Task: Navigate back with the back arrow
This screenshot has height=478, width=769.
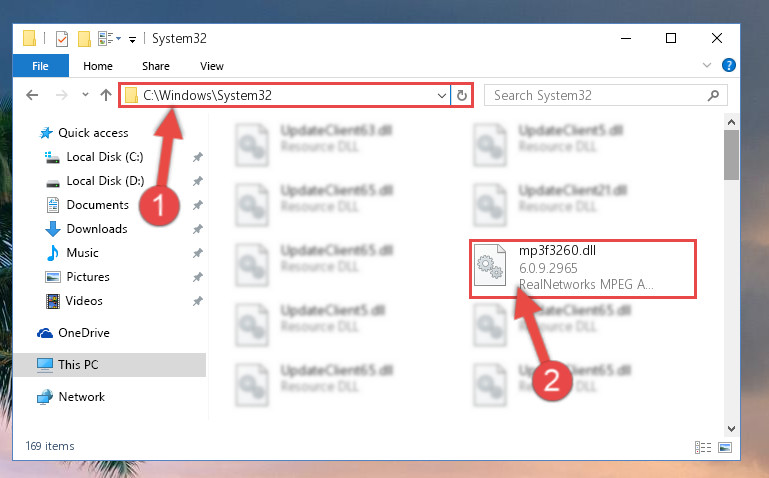Action: [32, 95]
